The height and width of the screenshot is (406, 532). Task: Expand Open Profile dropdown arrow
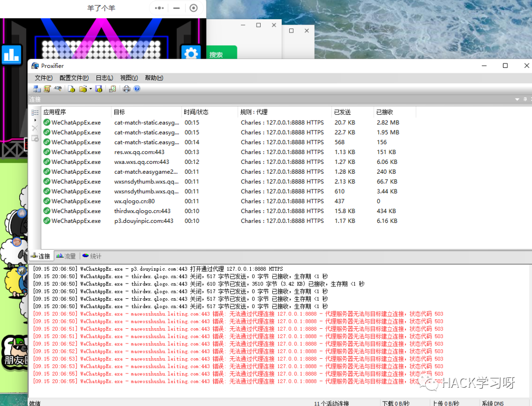(91, 89)
